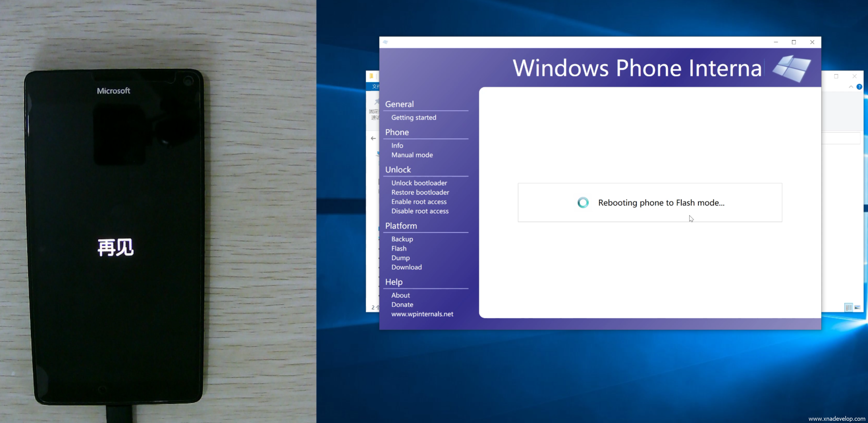Go to the Flash page

click(399, 249)
